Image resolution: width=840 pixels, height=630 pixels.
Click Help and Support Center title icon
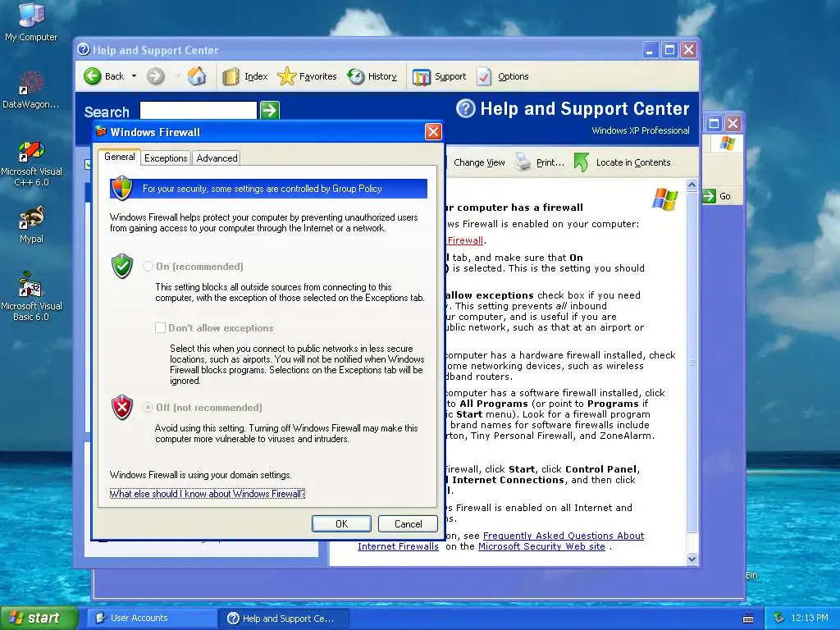[x=83, y=49]
